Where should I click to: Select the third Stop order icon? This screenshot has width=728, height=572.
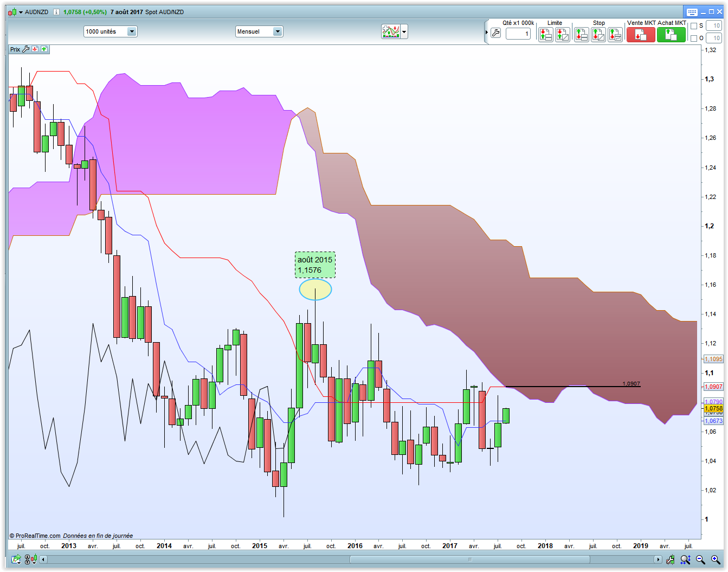(615, 35)
